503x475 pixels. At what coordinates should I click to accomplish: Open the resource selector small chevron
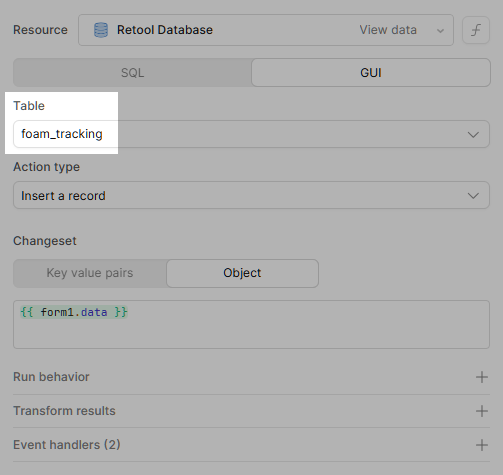440,31
